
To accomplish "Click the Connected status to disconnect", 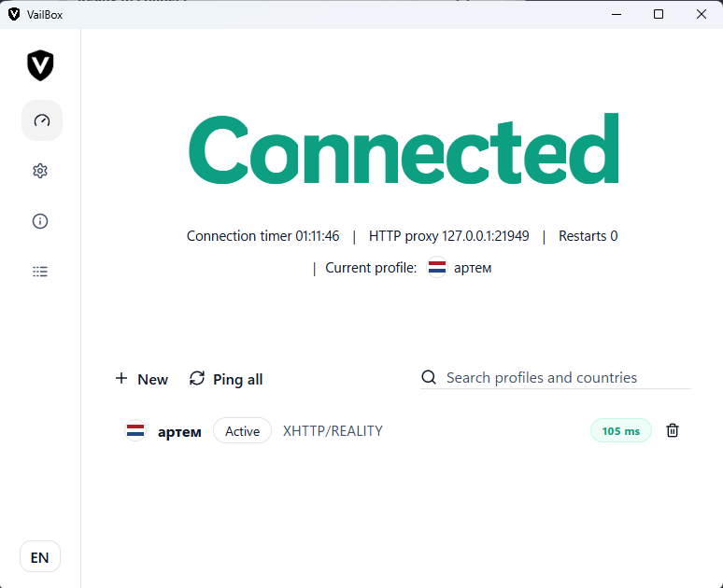I will click(404, 148).
